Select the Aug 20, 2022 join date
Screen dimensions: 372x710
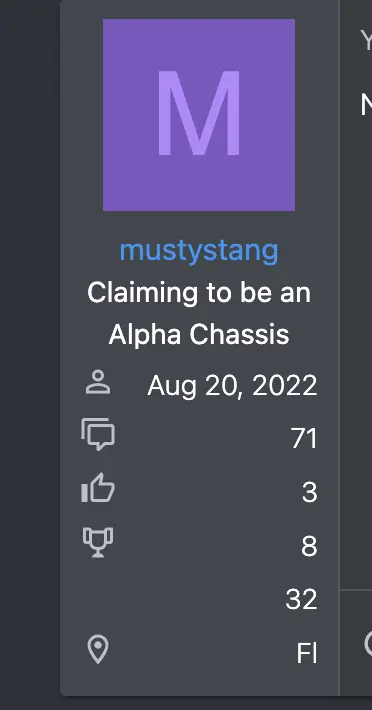(232, 386)
